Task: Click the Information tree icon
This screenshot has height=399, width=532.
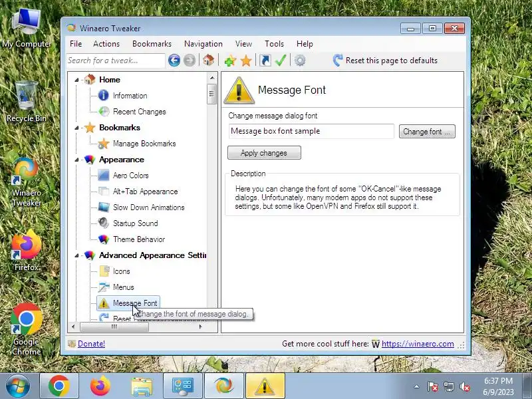Action: 104,96
